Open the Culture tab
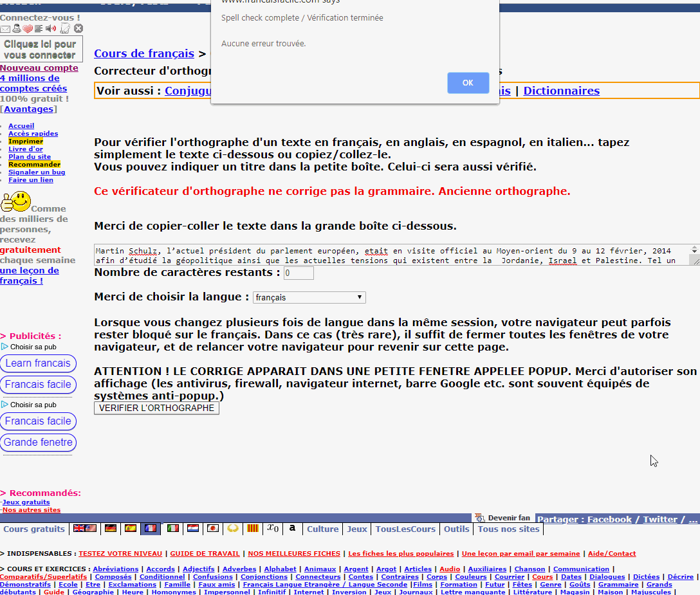This screenshot has width=700, height=595. [x=322, y=529]
